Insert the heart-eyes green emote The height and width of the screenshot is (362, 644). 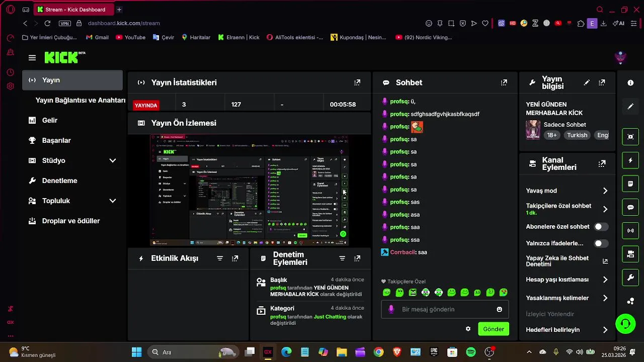(x=503, y=292)
